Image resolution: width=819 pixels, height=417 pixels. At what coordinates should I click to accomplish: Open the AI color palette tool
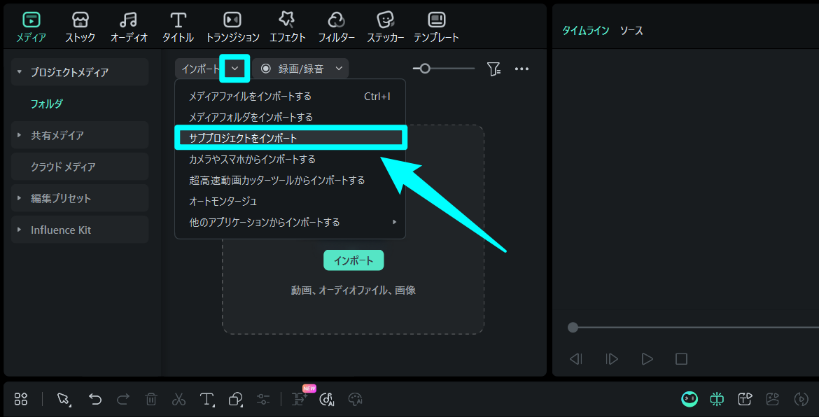coord(355,399)
